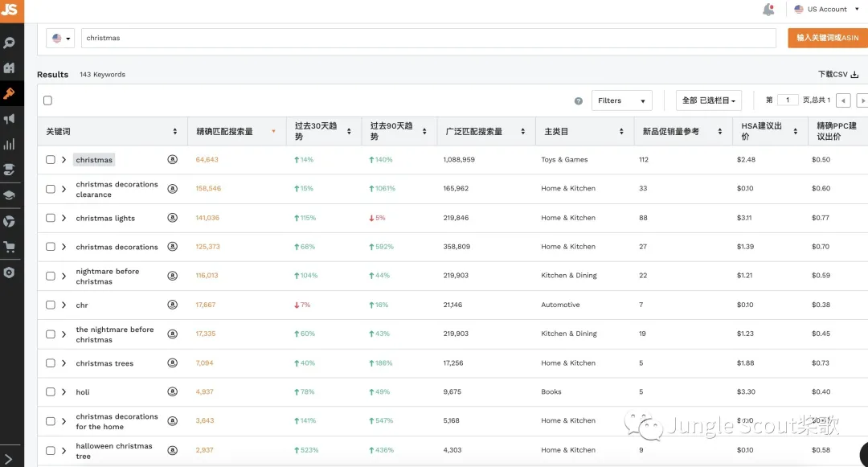The height and width of the screenshot is (467, 868).
Task: Open the Filters dropdown
Action: 621,100
